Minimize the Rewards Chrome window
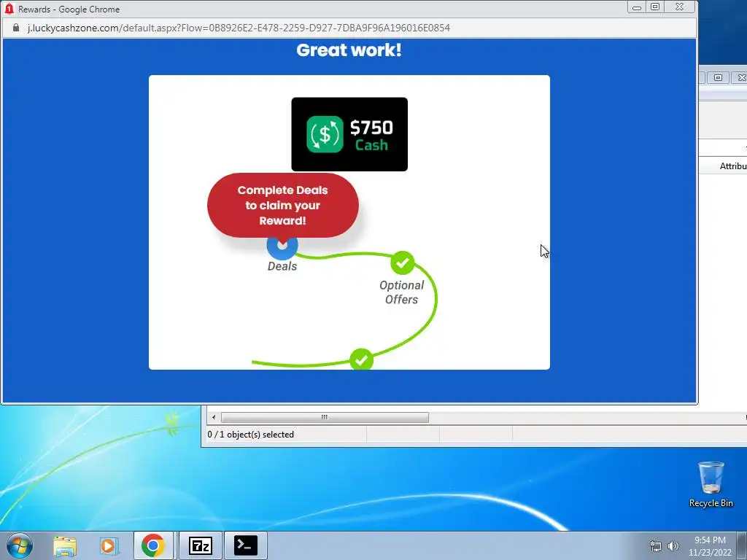 click(636, 7)
